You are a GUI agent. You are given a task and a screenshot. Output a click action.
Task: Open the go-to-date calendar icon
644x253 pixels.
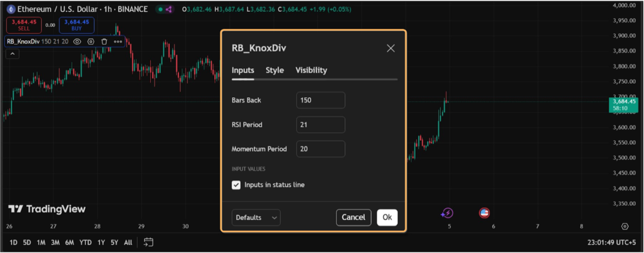tap(148, 242)
